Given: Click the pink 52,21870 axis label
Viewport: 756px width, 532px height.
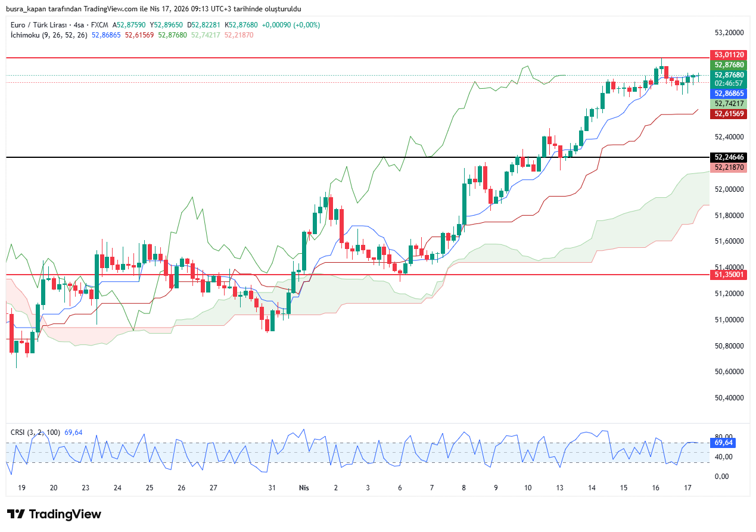Looking at the screenshot, I should [729, 167].
